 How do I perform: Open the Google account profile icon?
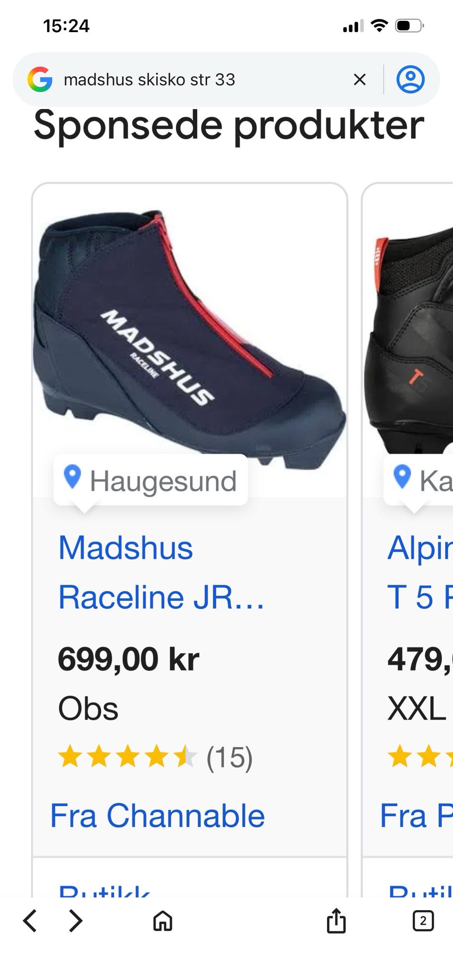[x=410, y=79]
